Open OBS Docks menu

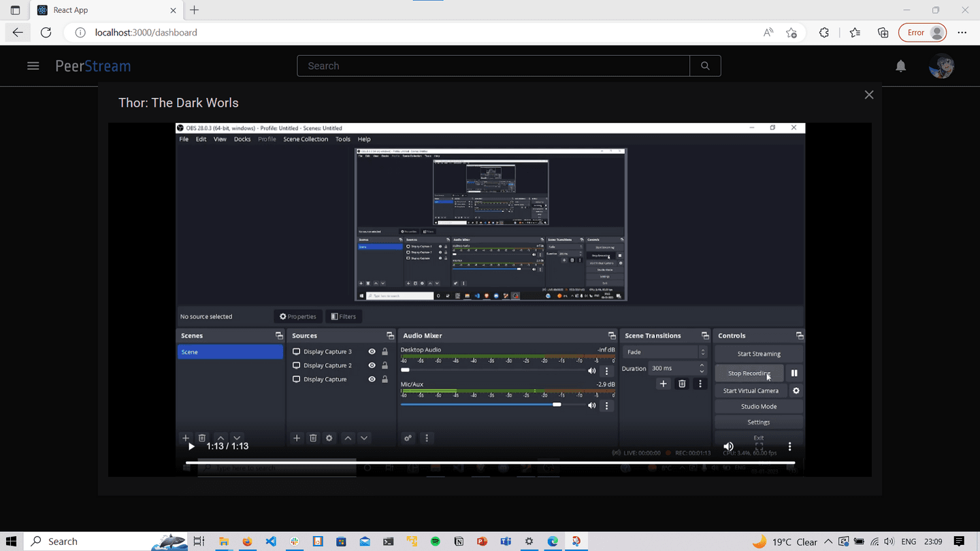[242, 139]
